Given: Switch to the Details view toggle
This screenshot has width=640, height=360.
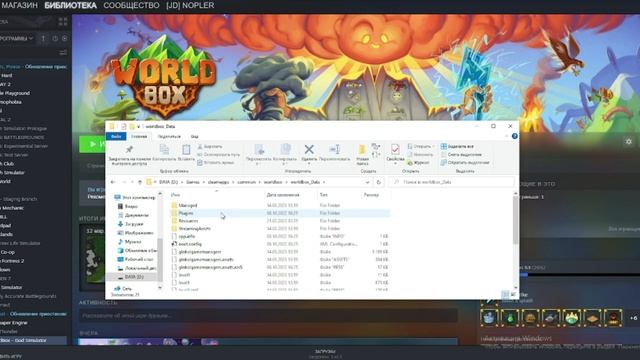Looking at the screenshot, I should point(505,294).
